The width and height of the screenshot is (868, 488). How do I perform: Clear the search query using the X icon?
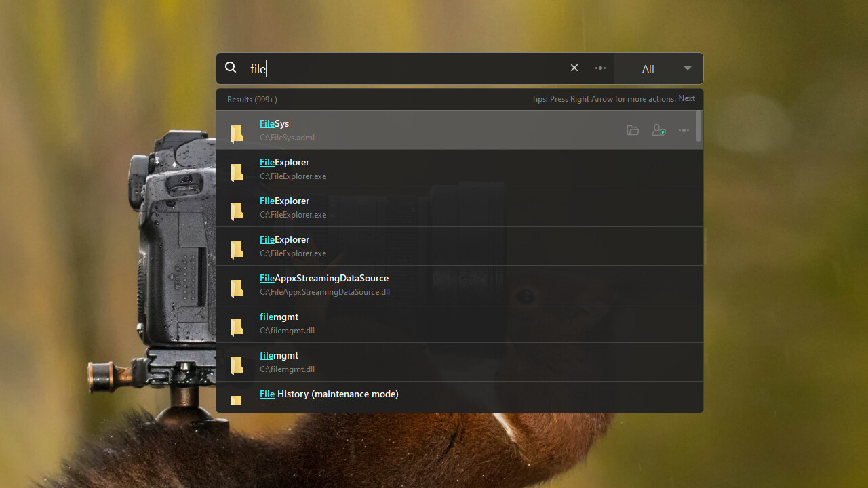[574, 68]
